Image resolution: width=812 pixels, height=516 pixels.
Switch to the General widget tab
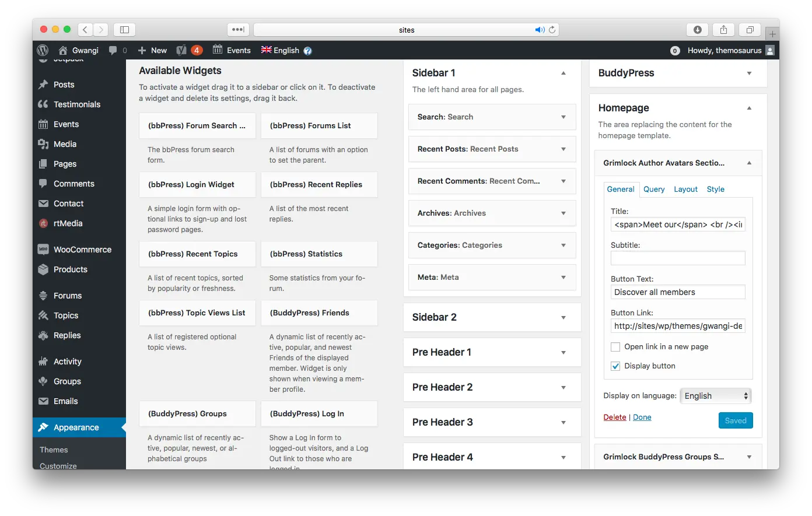[x=621, y=189]
